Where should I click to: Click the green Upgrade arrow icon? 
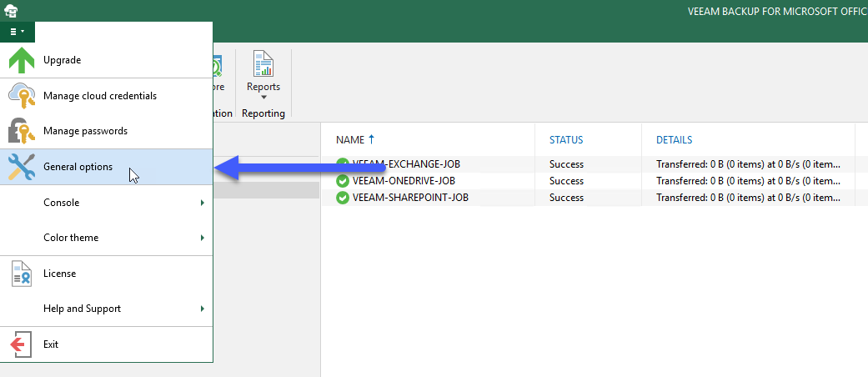[x=22, y=60]
